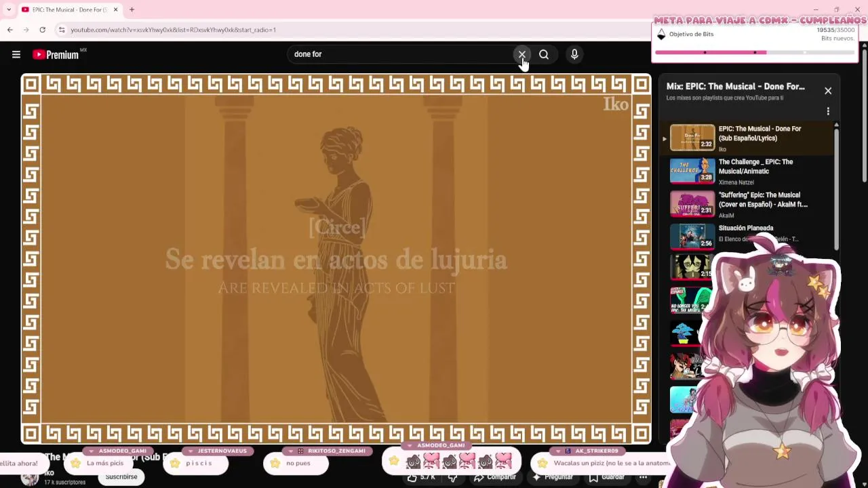Open the site info icon in address bar
Viewport: 868px width, 488px height.
[x=61, y=30]
